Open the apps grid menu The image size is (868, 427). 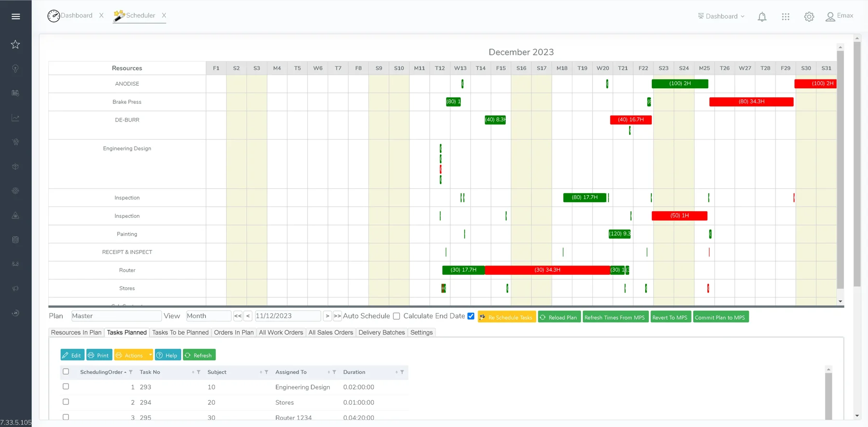click(786, 17)
